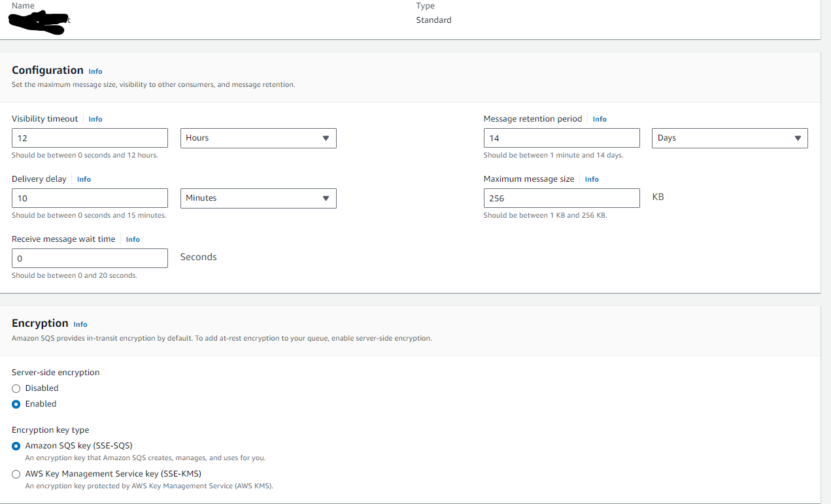Click the chevron on the Days selector
The width and height of the screenshot is (831, 504).
tap(798, 138)
